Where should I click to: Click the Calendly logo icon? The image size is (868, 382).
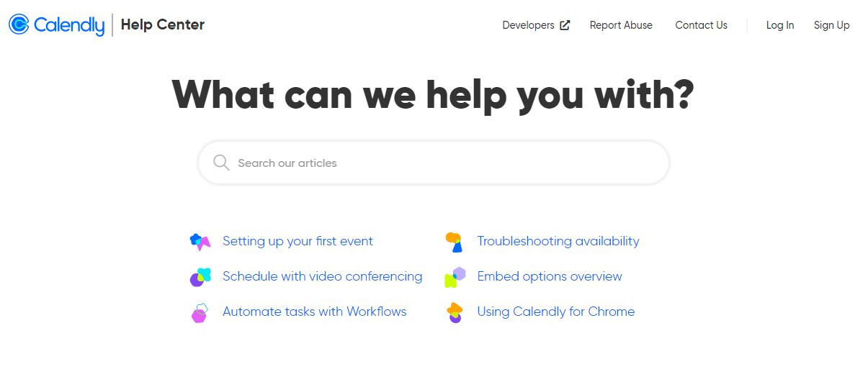click(19, 24)
